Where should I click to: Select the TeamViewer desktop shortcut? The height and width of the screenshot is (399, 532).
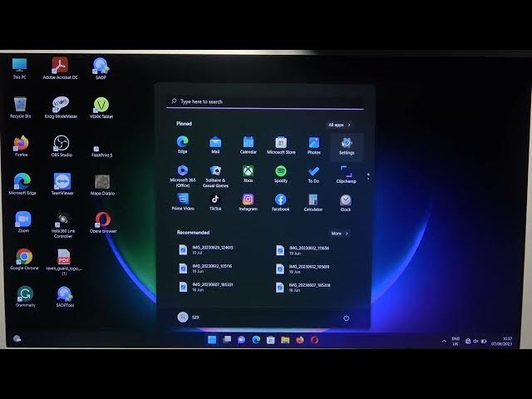(x=62, y=184)
